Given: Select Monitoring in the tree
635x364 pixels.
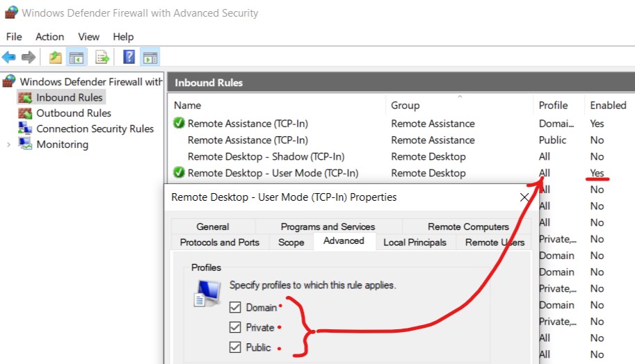Looking at the screenshot, I should pos(63,144).
